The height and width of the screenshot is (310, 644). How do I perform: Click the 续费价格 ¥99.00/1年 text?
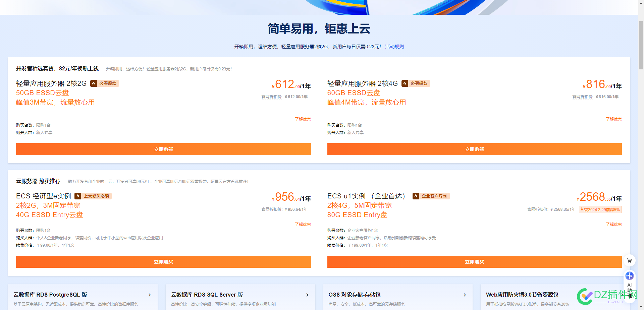45,245
